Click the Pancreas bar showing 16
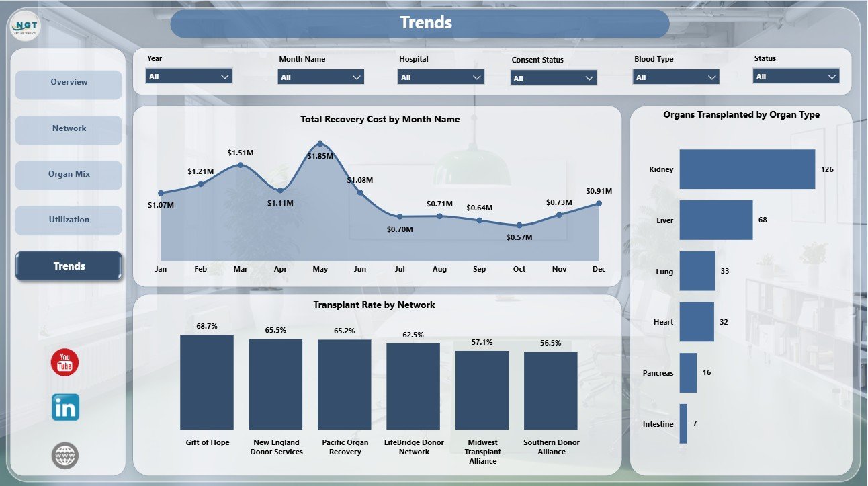 (688, 372)
